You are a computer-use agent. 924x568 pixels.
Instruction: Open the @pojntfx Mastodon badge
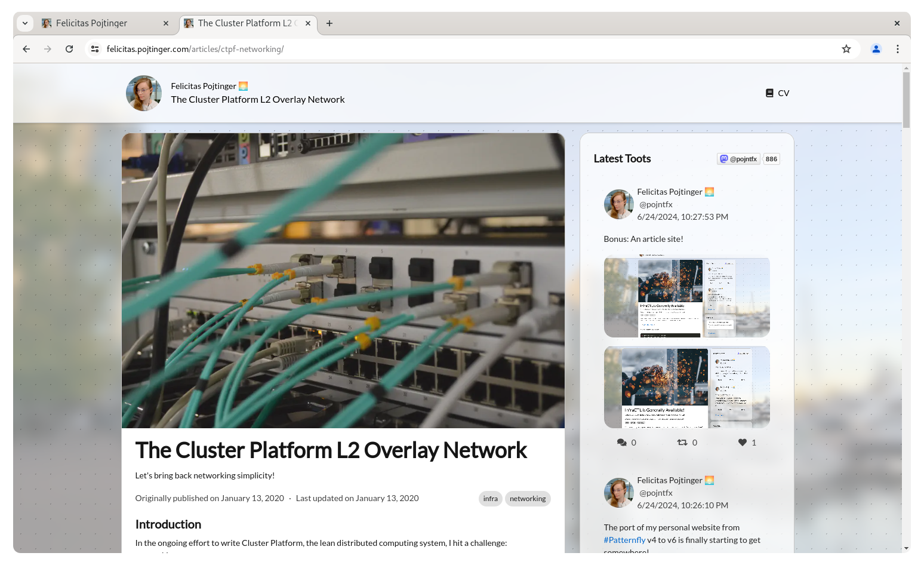(x=738, y=159)
